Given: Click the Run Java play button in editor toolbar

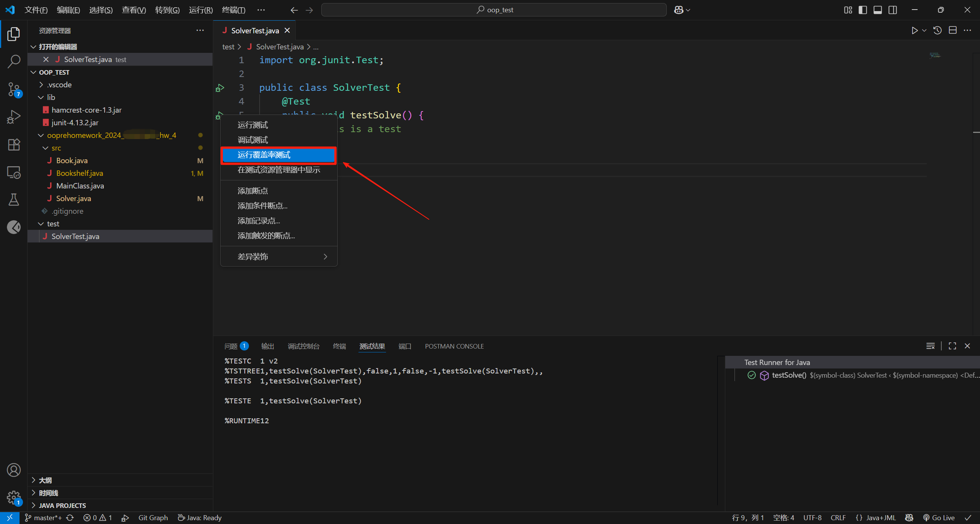Looking at the screenshot, I should point(915,31).
